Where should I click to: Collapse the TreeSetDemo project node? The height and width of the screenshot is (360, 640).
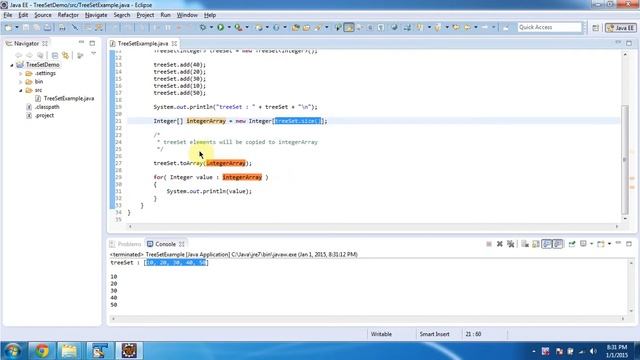11,65
